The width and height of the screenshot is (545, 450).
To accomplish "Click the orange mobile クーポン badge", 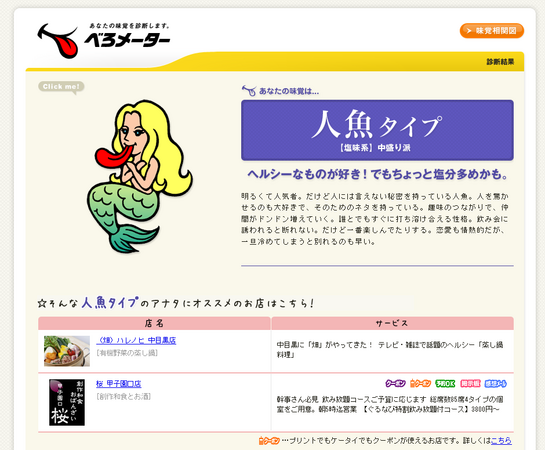I will [420, 383].
